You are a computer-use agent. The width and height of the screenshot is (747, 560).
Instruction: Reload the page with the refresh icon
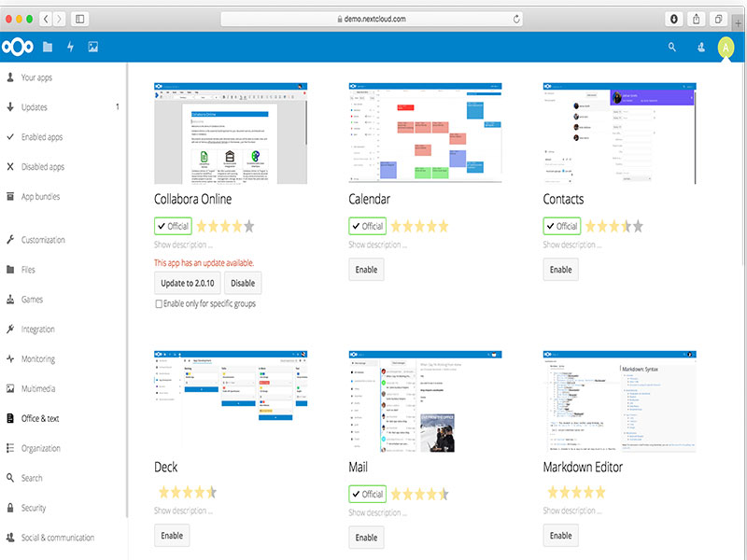tap(516, 19)
